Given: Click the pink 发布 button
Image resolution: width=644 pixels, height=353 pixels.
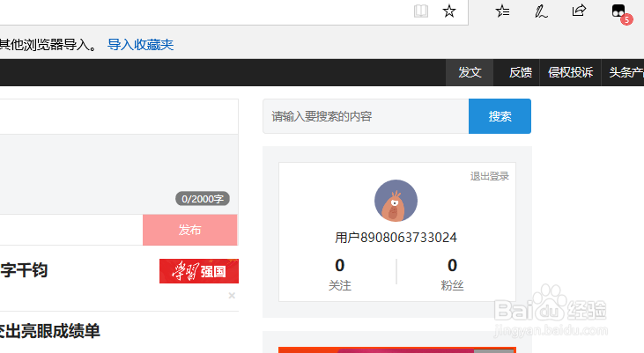Looking at the screenshot, I should click(189, 230).
